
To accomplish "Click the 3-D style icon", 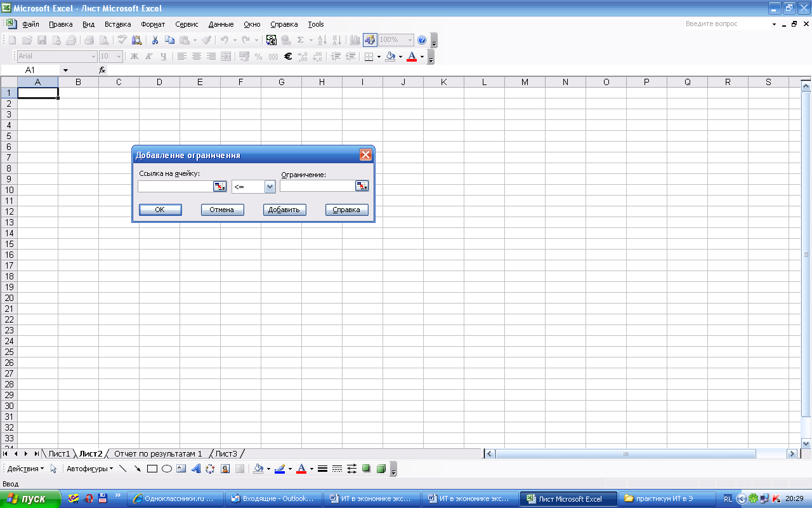I will [x=381, y=469].
